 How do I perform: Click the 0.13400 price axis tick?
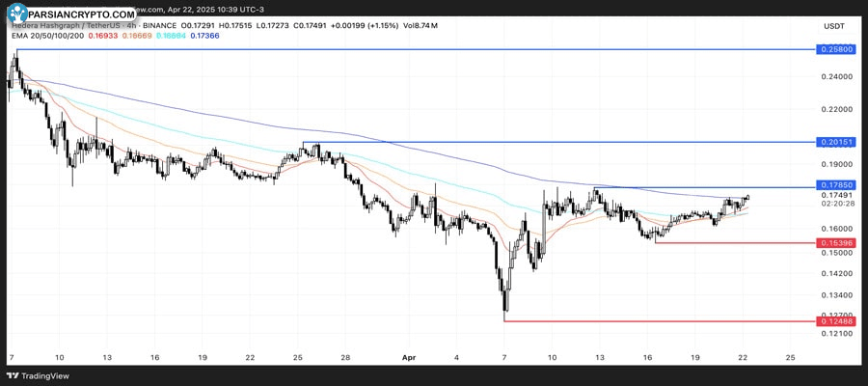tap(837, 295)
